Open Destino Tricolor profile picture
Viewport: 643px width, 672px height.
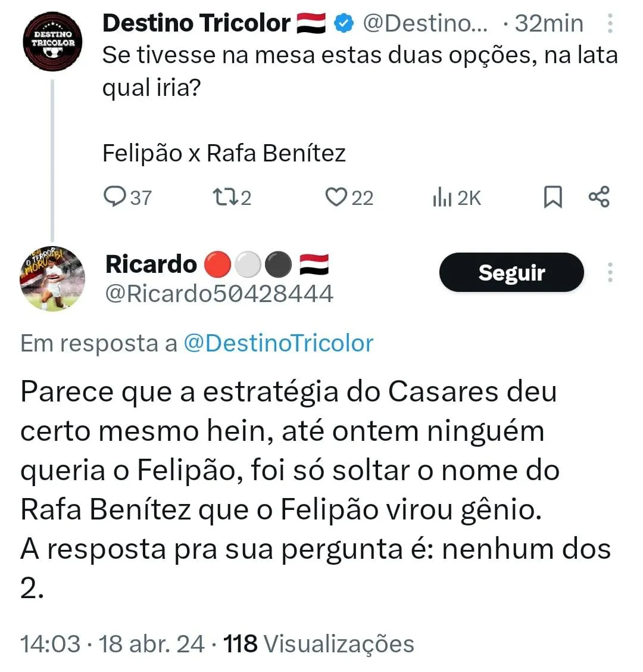point(53,42)
